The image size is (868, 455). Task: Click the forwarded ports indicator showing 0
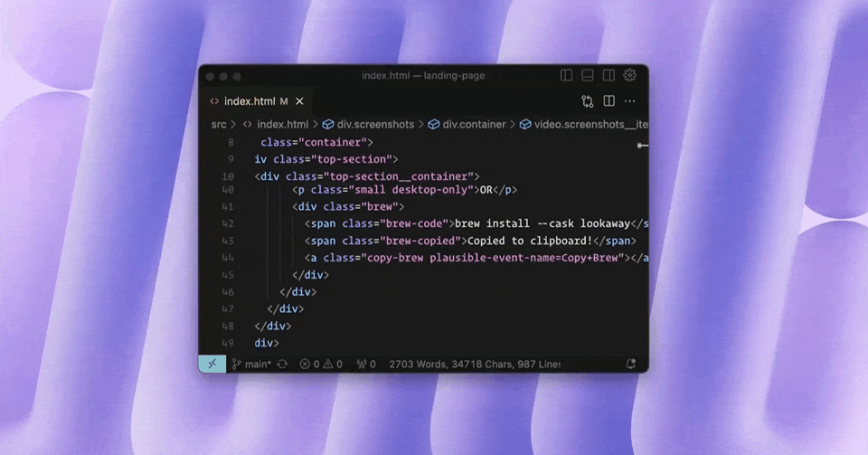point(366,364)
